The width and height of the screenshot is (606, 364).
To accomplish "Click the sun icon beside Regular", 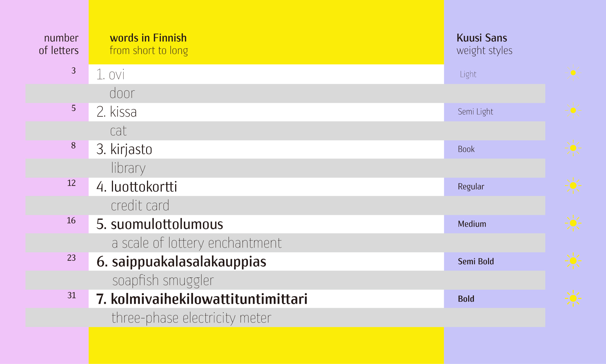I will point(573,185).
